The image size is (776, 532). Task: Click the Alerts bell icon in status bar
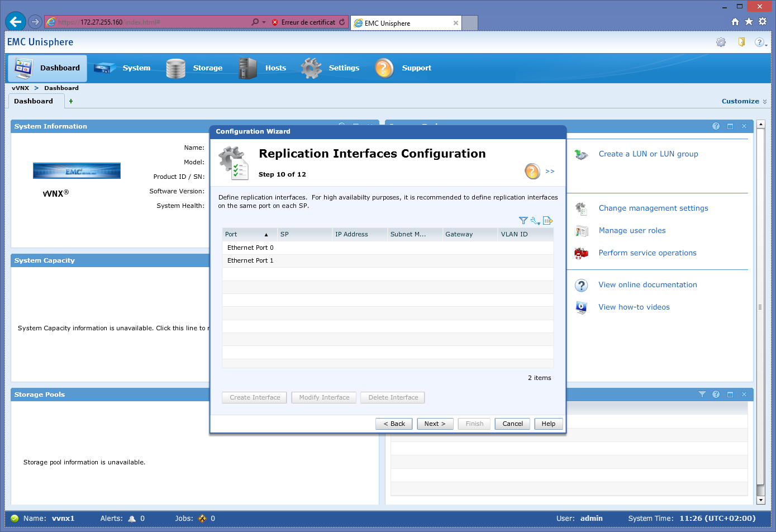(x=132, y=519)
